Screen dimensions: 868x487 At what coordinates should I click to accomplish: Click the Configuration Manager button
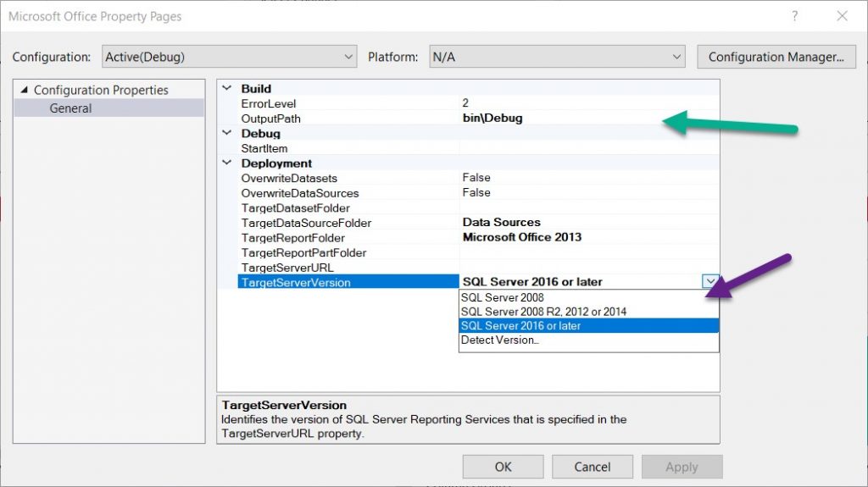[776, 57]
